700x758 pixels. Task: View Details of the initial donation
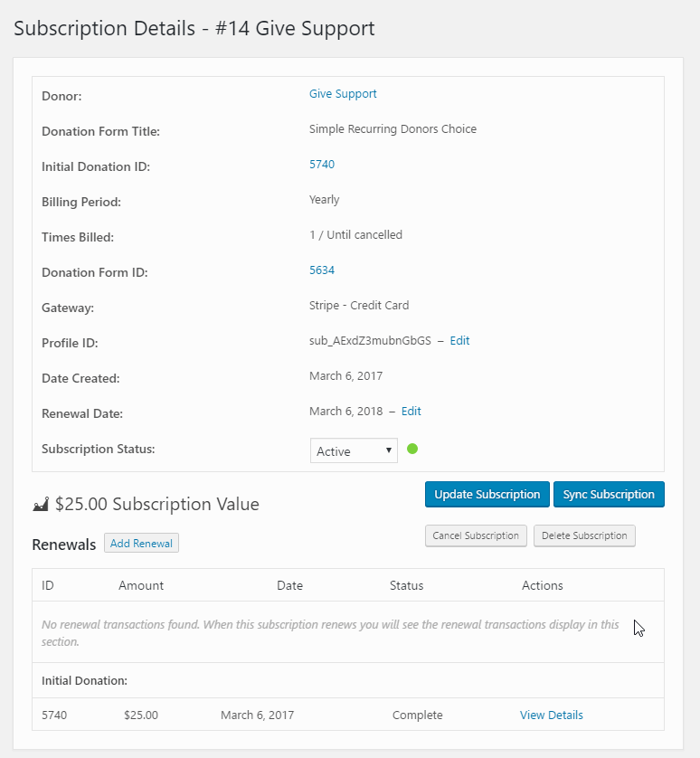click(x=552, y=715)
